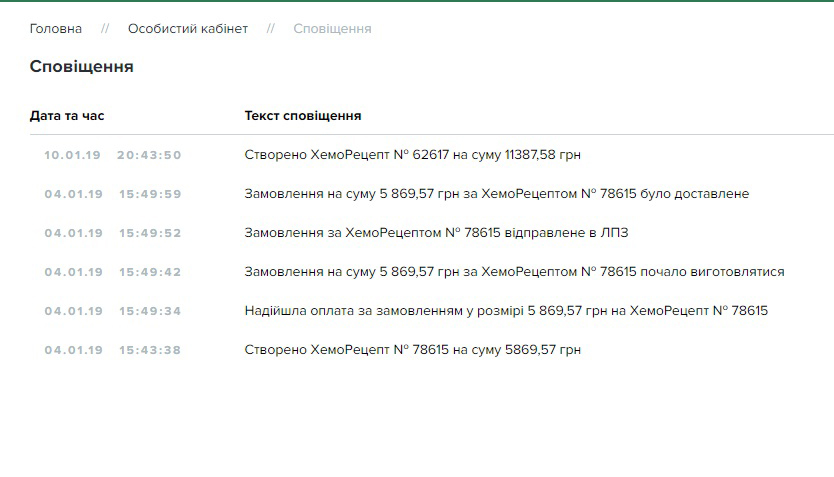
Task: Open the Головна breadcrumb link
Action: (56, 29)
